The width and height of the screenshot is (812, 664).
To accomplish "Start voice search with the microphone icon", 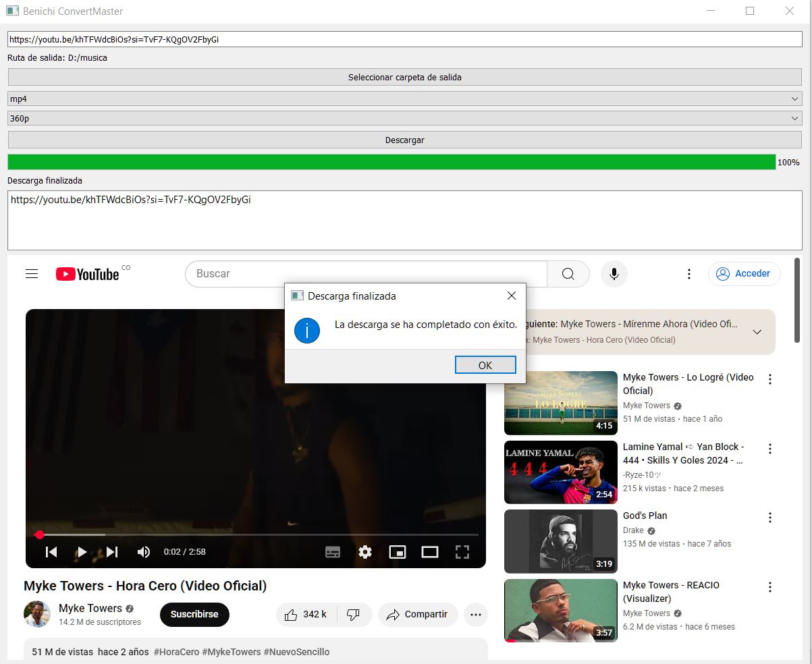I will (x=614, y=274).
